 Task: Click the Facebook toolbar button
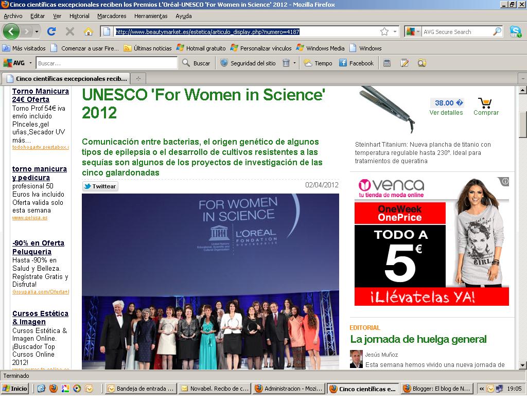click(356, 63)
